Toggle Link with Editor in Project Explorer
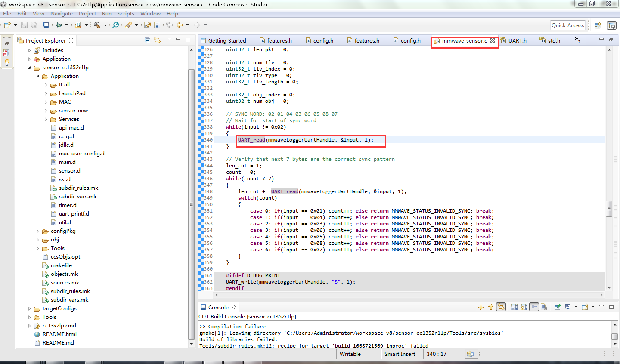The image size is (620, 364). pyautogui.click(x=157, y=40)
